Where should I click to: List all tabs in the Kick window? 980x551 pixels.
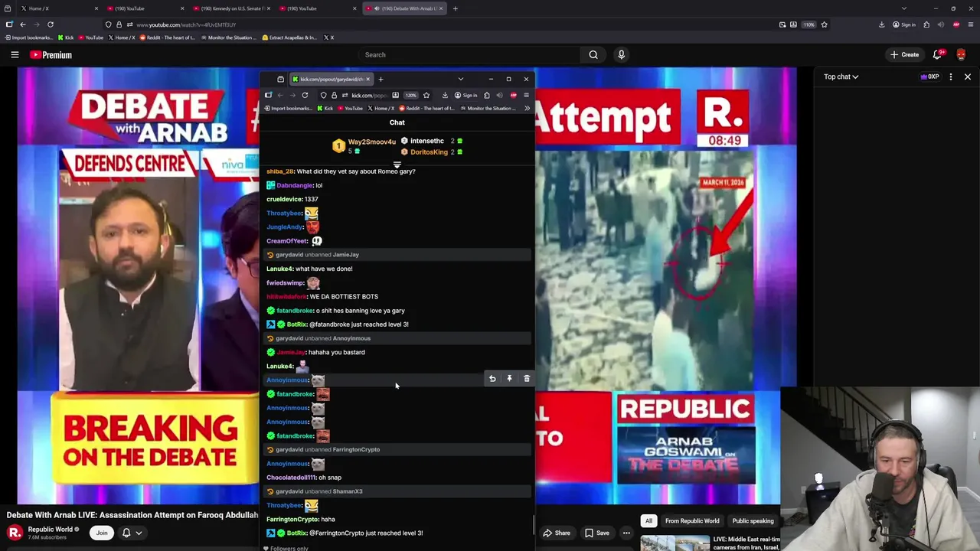click(x=460, y=79)
